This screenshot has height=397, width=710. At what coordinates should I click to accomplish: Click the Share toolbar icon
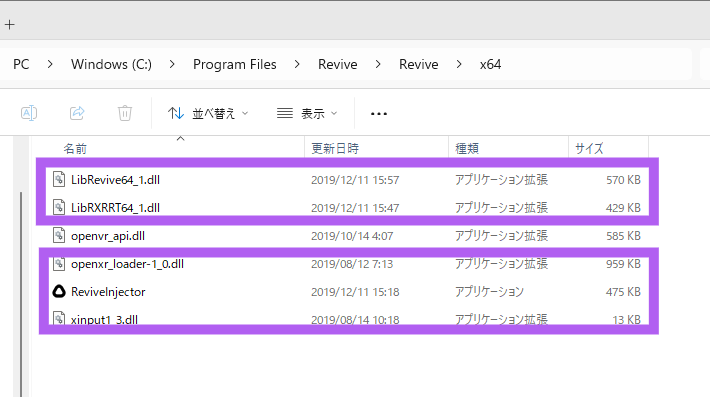[77, 113]
